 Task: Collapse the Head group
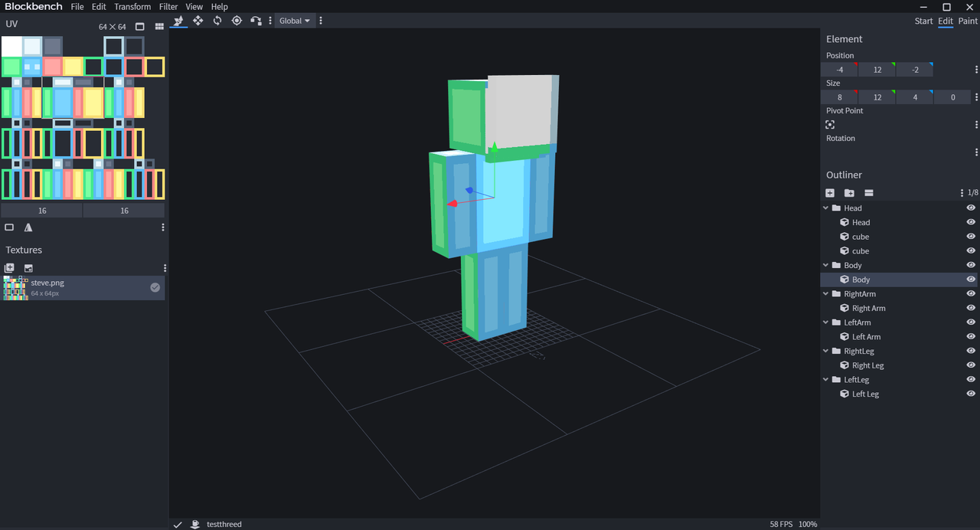(x=826, y=208)
